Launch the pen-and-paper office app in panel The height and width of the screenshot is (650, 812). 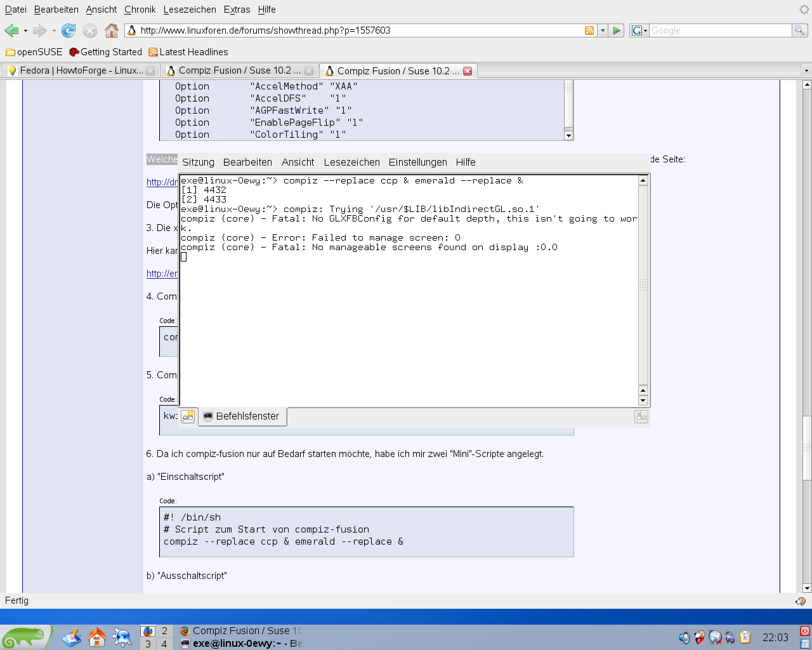tap(72, 637)
